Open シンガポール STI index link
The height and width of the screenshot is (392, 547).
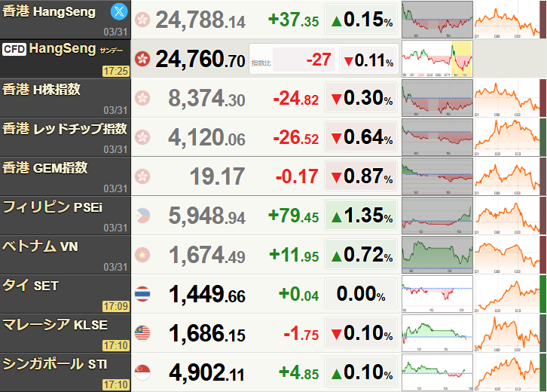[55, 364]
